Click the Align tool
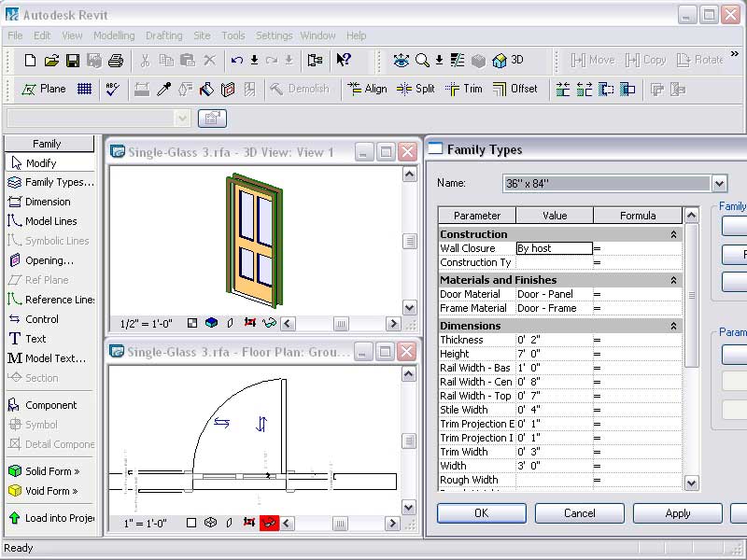Viewport: 747px width, 560px height. click(367, 89)
